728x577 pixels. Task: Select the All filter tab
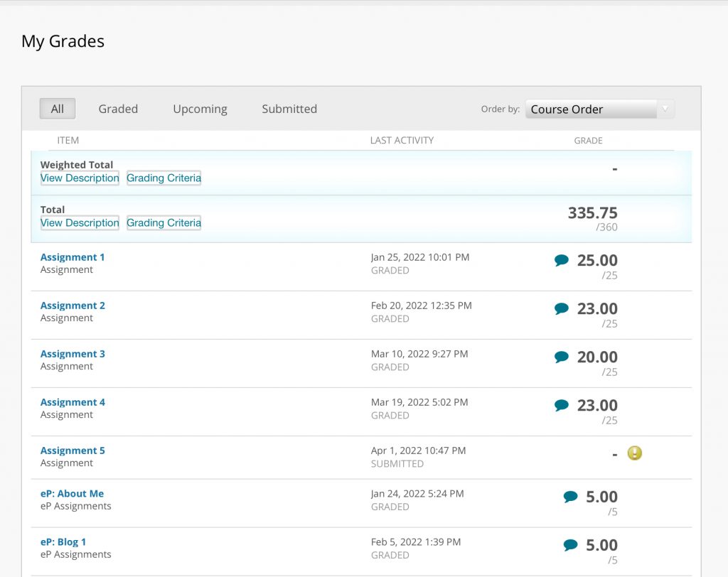[x=58, y=109]
